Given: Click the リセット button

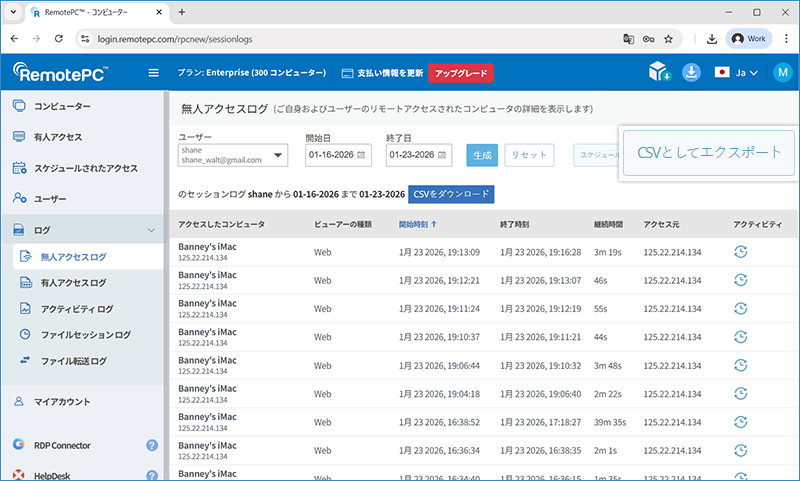Looking at the screenshot, I should pyautogui.click(x=529, y=155).
